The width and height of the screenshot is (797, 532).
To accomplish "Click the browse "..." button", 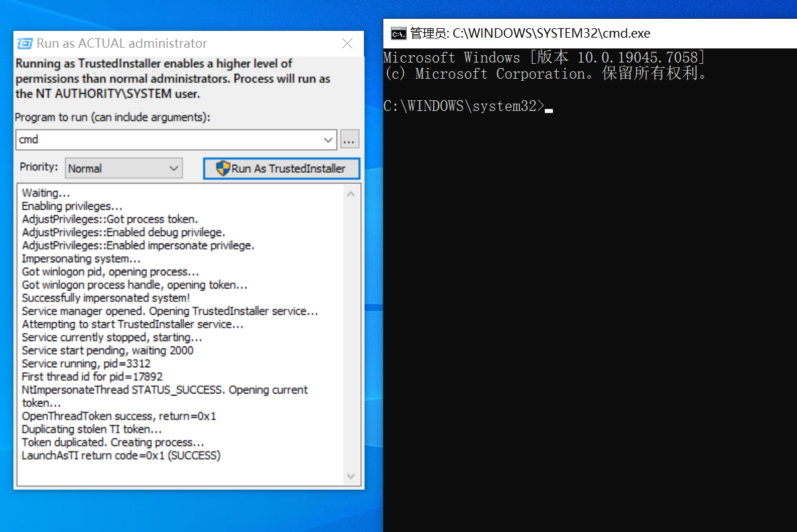I will point(350,140).
